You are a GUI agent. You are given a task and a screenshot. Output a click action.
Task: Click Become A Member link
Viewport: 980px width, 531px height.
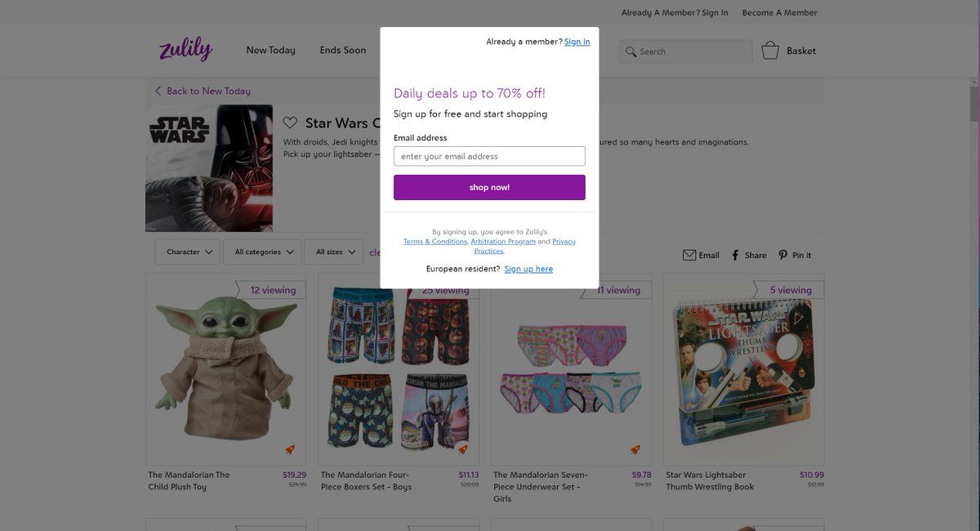point(779,12)
